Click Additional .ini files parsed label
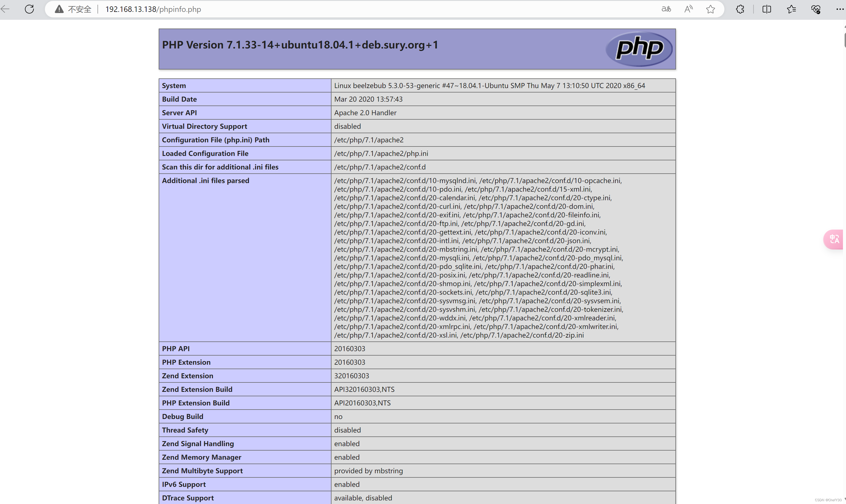Screen dimensions: 846x504 (205, 181)
